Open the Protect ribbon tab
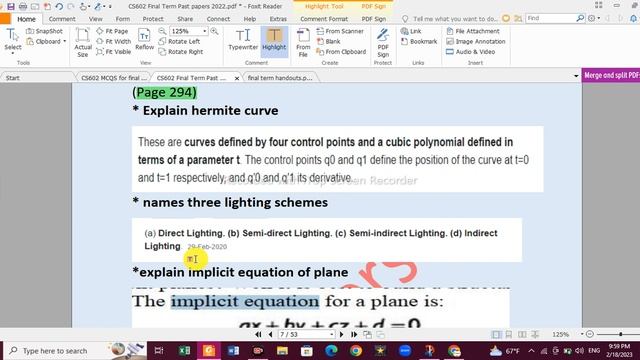The image size is (640, 360). [x=153, y=19]
